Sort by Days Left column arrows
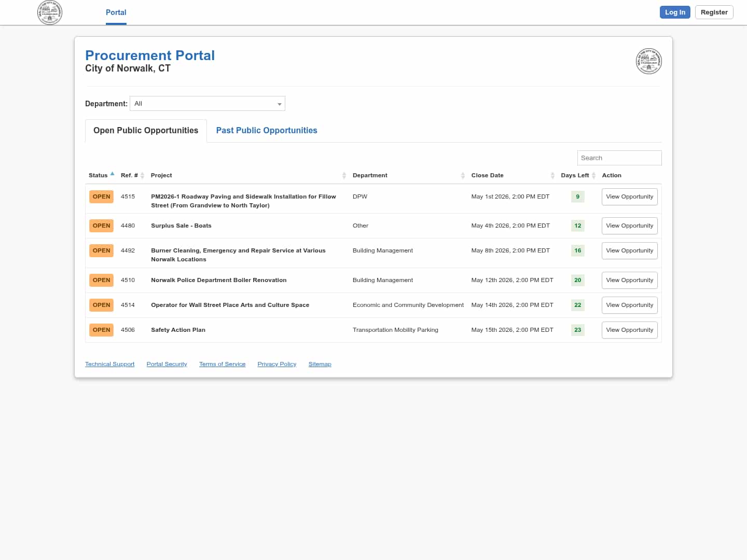The height and width of the screenshot is (560, 747). pos(593,175)
